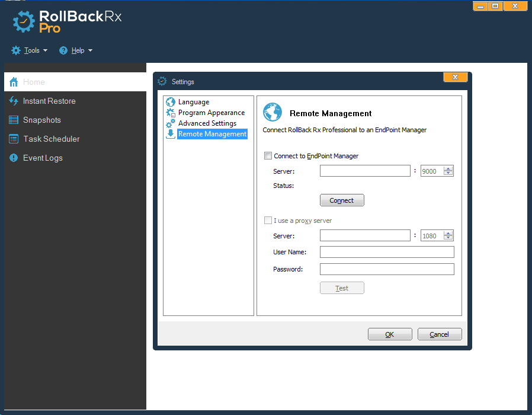The width and height of the screenshot is (532, 415).
Task: Click the Remote Management download icon
Action: click(x=170, y=134)
